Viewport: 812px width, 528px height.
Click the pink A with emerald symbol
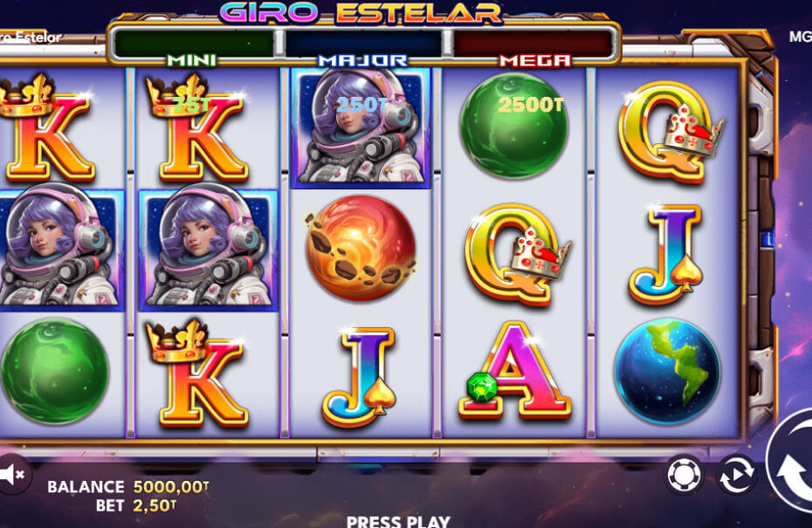pyautogui.click(x=515, y=372)
